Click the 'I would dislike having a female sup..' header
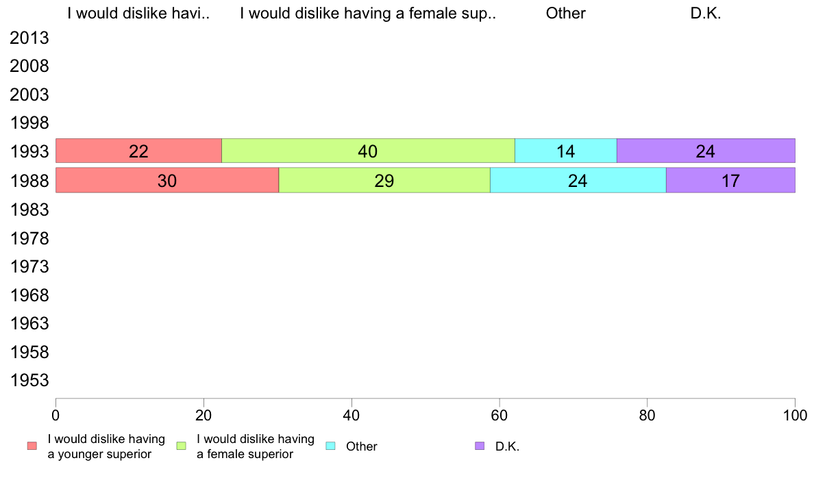The width and height of the screenshot is (814, 504). pos(368,14)
